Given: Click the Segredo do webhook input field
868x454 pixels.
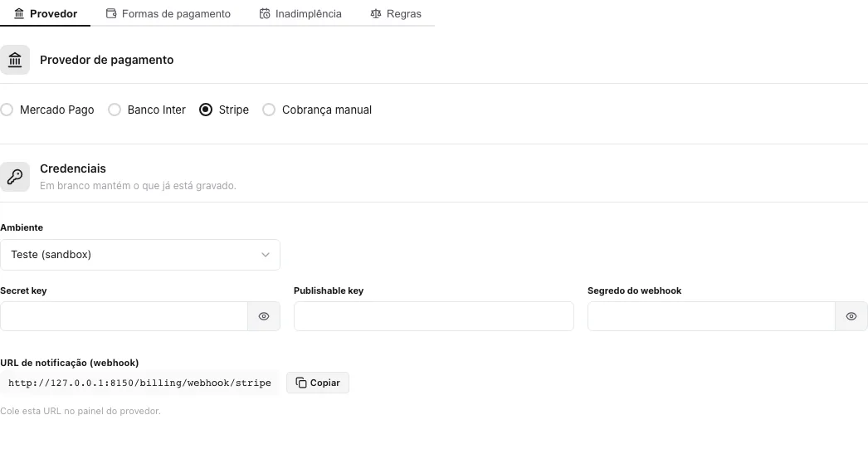Looking at the screenshot, I should pos(711,316).
